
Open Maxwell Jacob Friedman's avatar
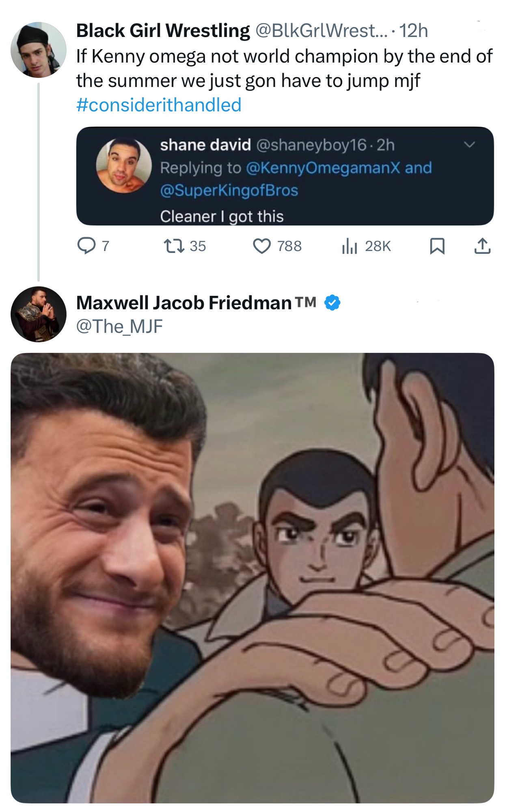click(39, 314)
